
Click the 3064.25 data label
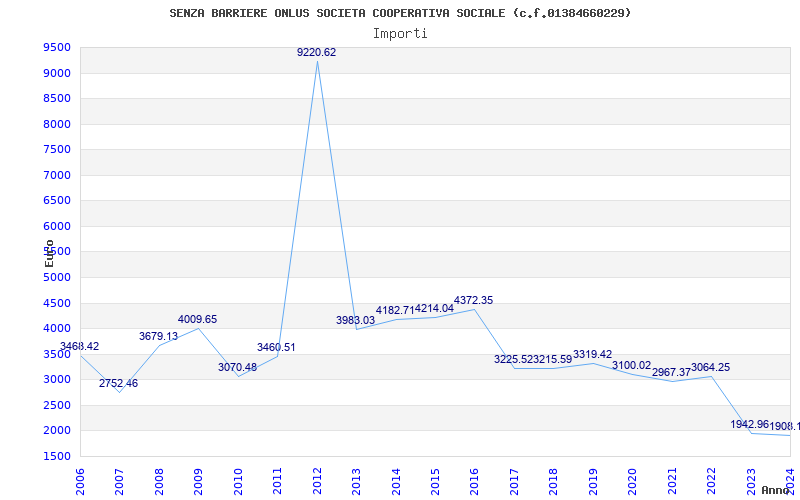click(x=710, y=368)
